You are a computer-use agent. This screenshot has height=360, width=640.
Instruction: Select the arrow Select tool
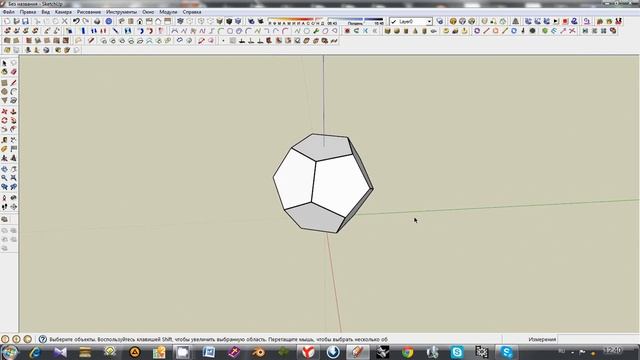point(4,63)
